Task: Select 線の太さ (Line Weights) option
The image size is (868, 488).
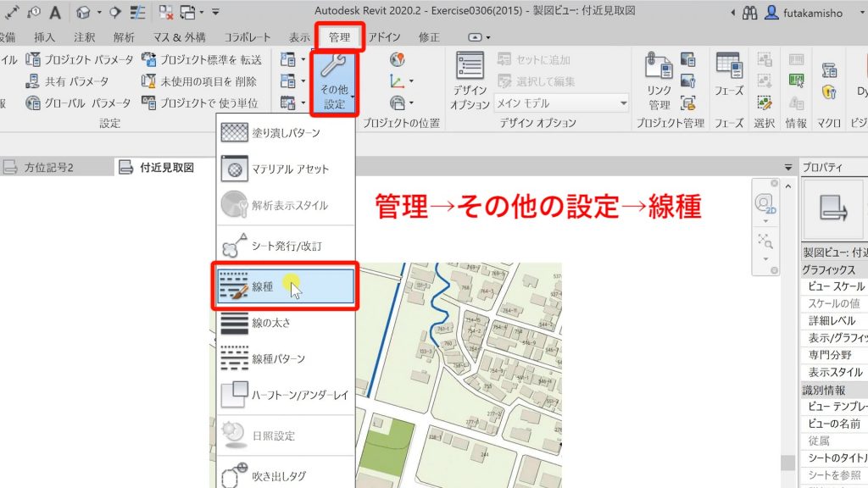Action: point(271,322)
